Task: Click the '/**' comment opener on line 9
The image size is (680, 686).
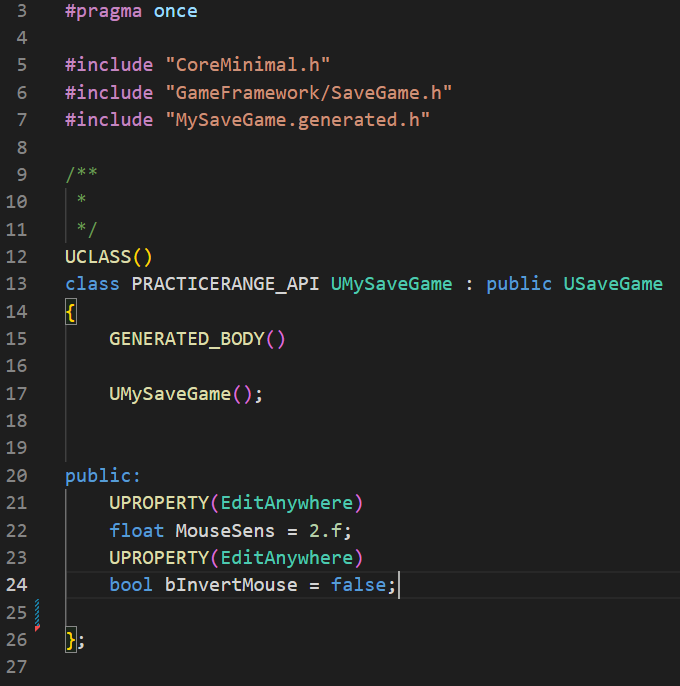Action: (81, 174)
